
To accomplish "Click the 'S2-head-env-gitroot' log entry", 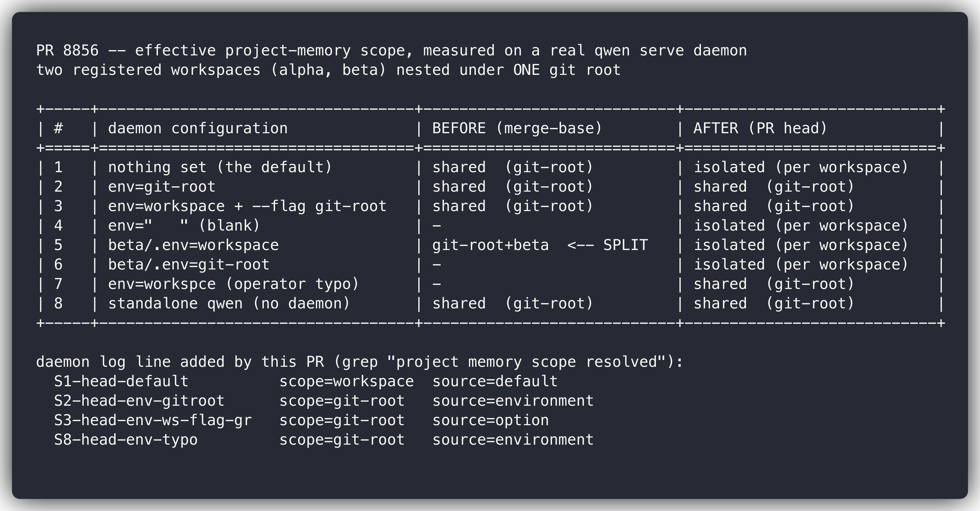I will (x=139, y=400).
